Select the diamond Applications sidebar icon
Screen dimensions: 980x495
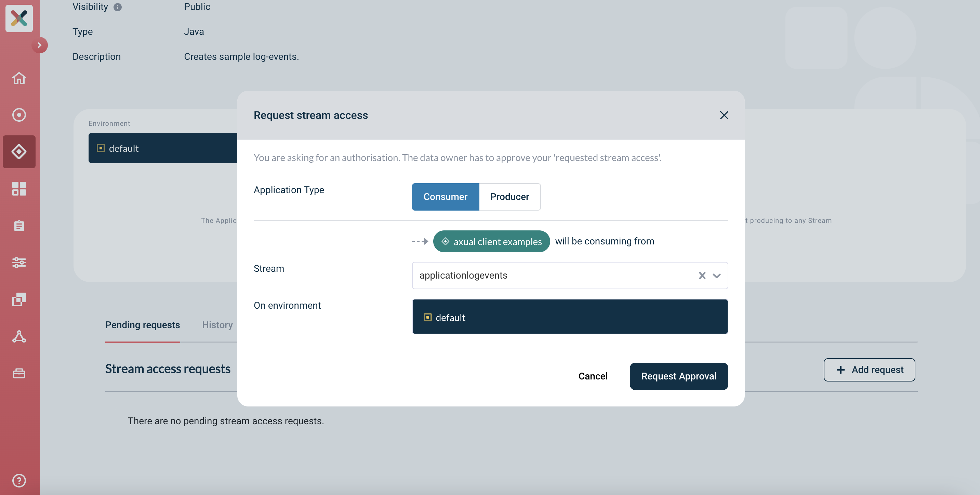[x=19, y=151]
